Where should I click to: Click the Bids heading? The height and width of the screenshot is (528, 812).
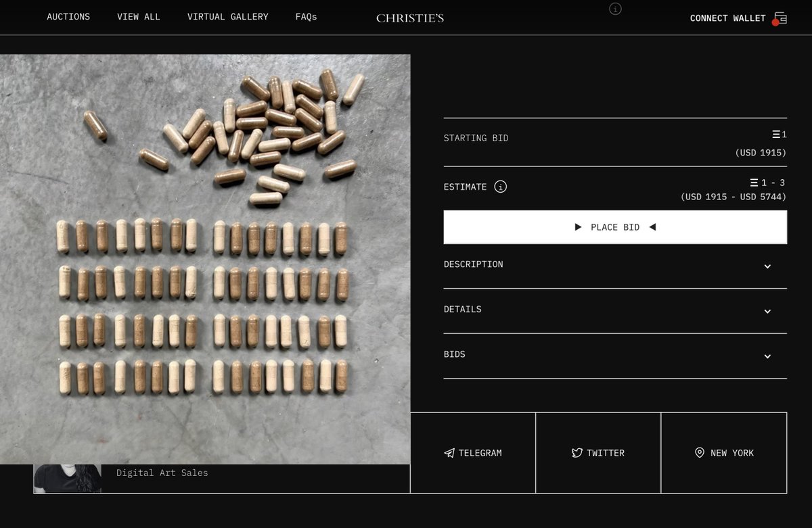click(x=454, y=354)
